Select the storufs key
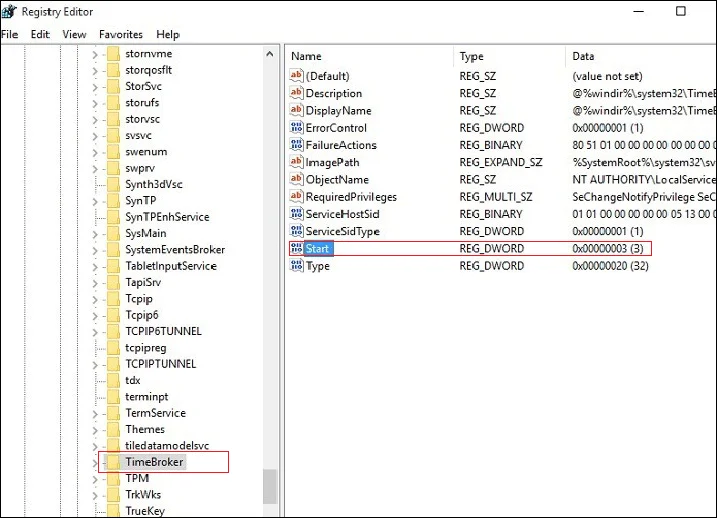717x518 pixels. tap(142, 102)
